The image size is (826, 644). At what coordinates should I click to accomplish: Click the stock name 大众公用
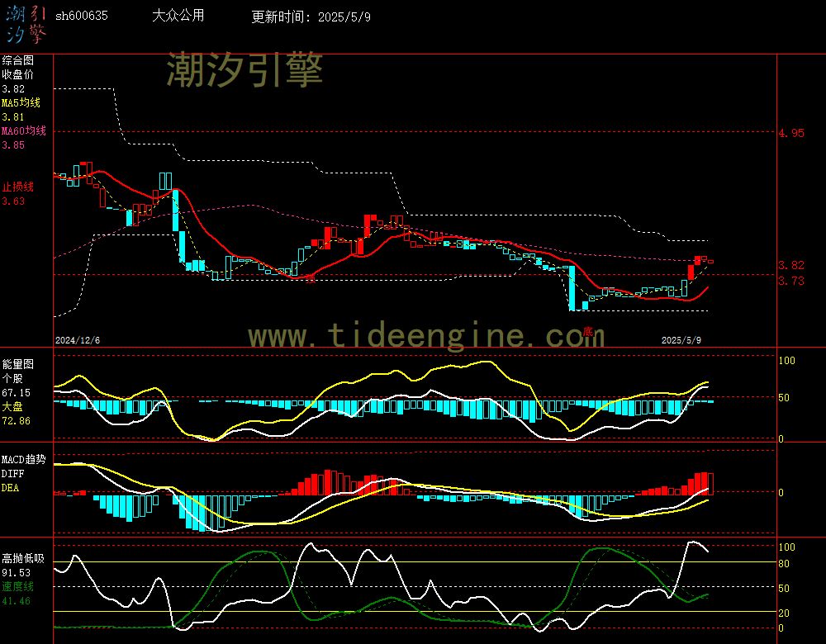click(x=178, y=15)
